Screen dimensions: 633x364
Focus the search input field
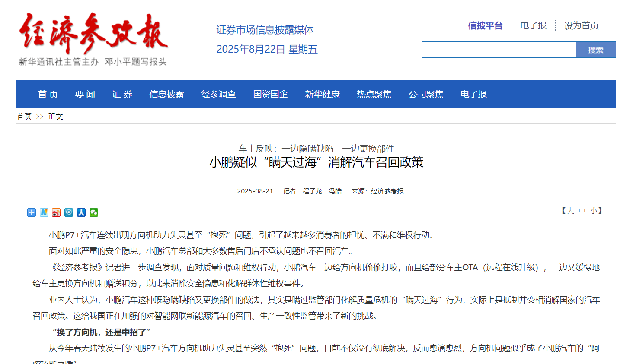pos(499,50)
